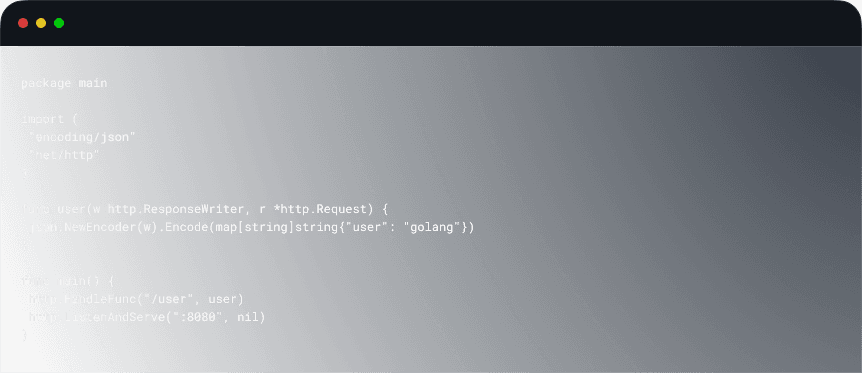Click the dark title bar area
862x373 pixels.
tap(431, 23)
